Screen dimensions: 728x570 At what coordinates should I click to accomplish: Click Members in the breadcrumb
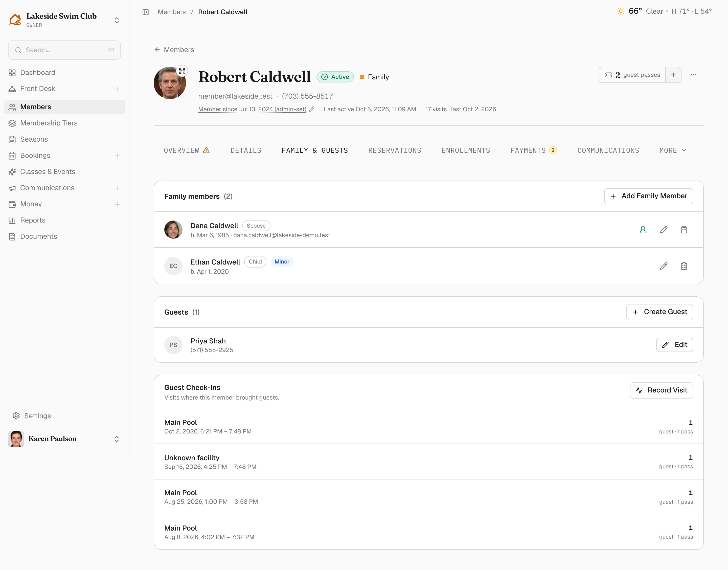171,12
